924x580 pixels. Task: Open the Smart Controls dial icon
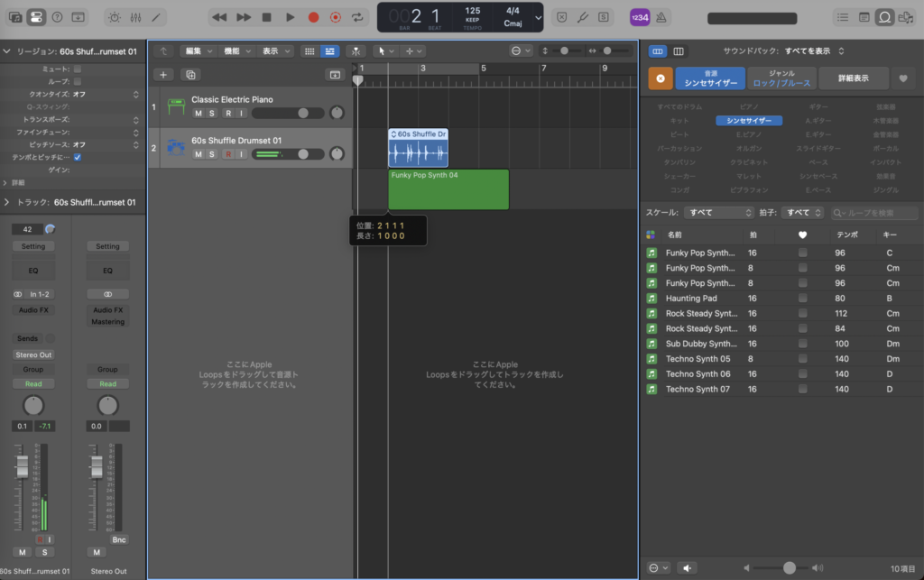coord(115,17)
